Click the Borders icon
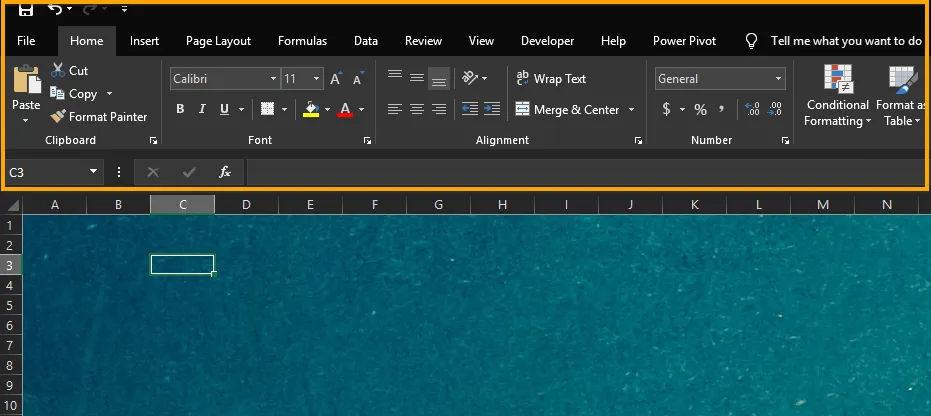The height and width of the screenshot is (416, 931). coord(267,109)
